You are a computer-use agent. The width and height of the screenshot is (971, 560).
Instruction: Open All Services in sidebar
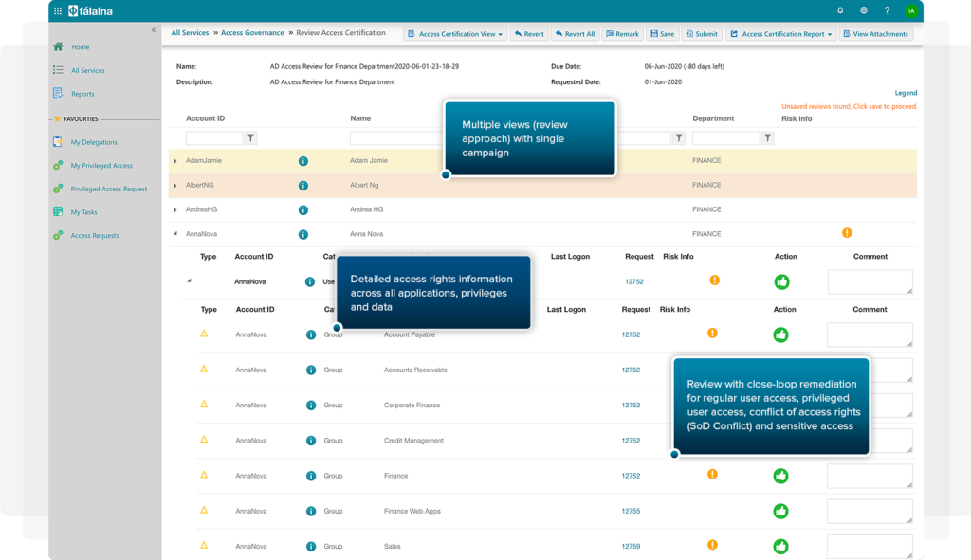(x=87, y=70)
